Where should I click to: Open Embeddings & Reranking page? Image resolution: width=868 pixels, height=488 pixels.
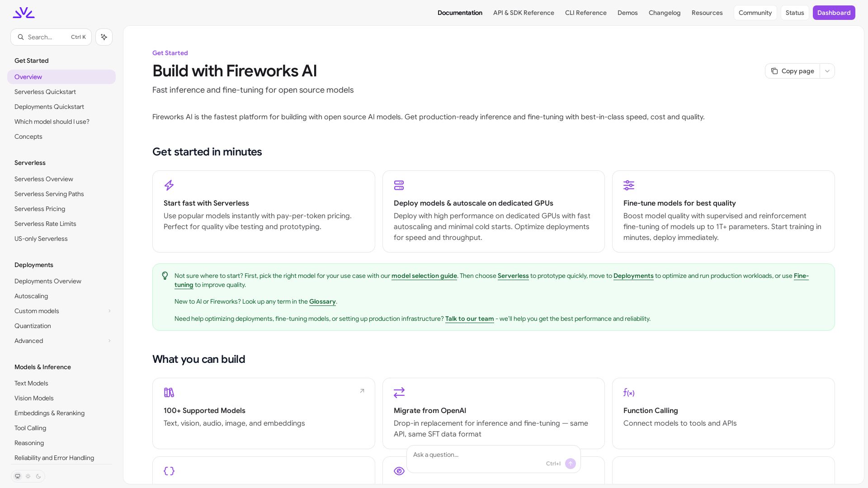(x=61, y=413)
